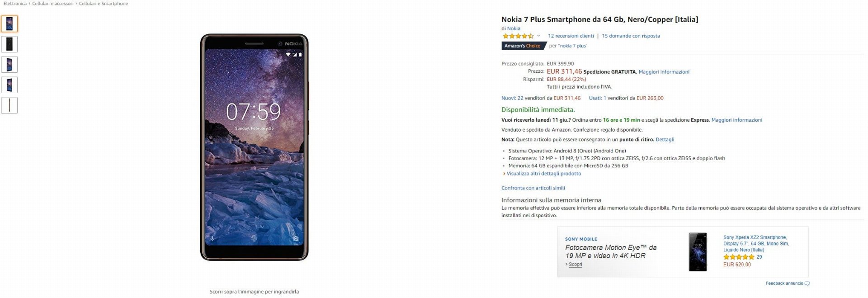This screenshot has height=298, width=868.
Task: Select the second black back-view thumbnail
Action: coord(9,44)
